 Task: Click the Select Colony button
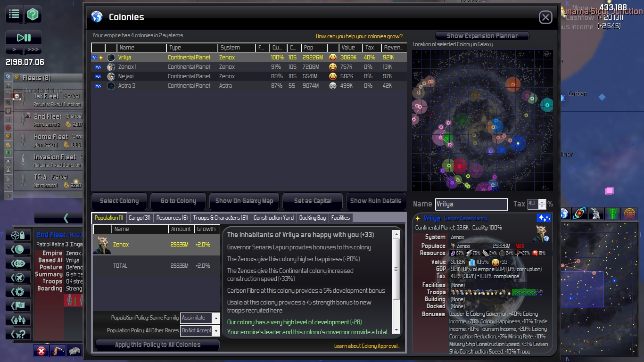point(119,201)
